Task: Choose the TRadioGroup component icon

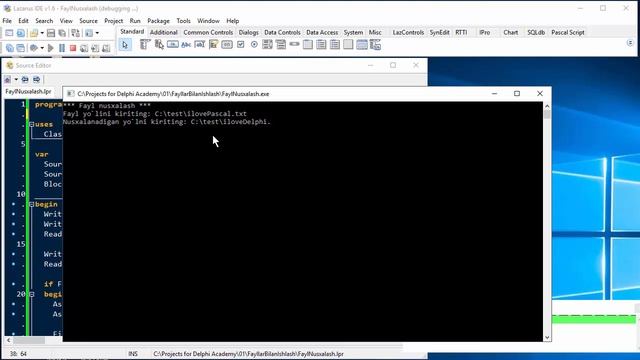Action: [x=321, y=44]
